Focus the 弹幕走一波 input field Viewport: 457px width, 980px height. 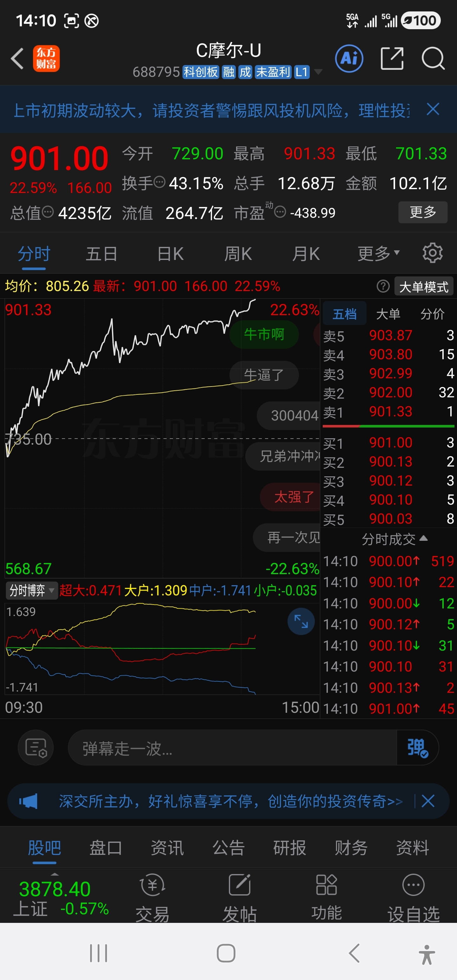click(x=233, y=748)
